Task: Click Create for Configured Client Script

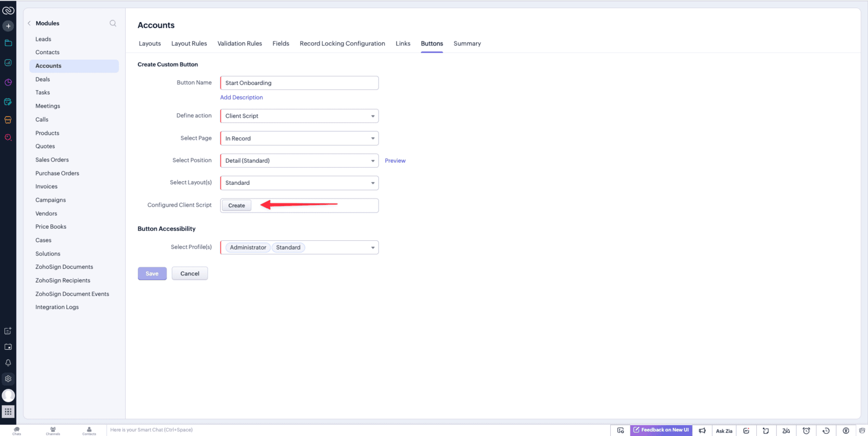Action: point(237,206)
